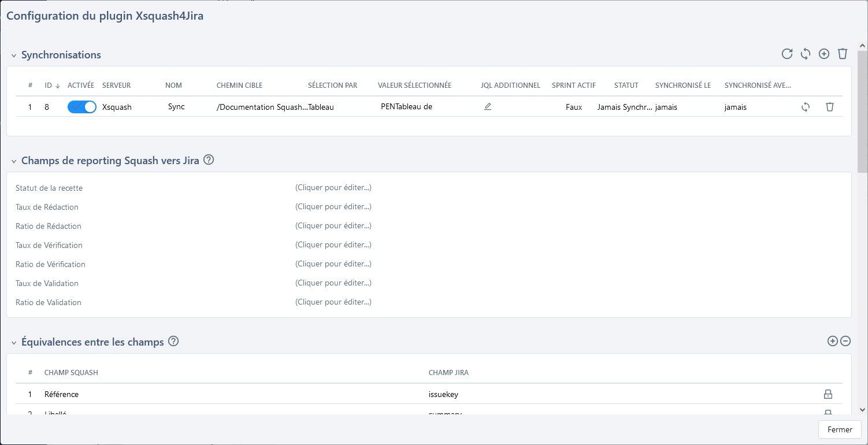868x445 pixels.
Task: Launch sync for the Xsquash row via its sync icon
Action: [x=806, y=107]
